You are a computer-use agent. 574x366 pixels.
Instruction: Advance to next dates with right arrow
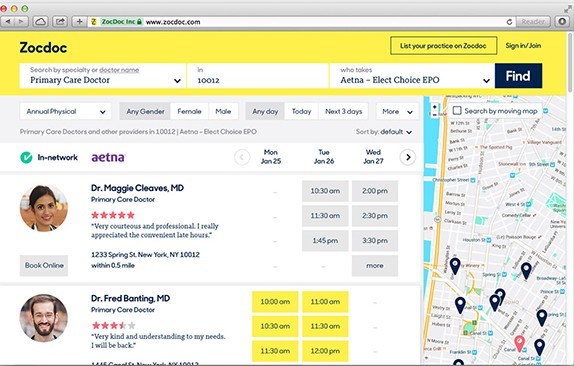408,157
